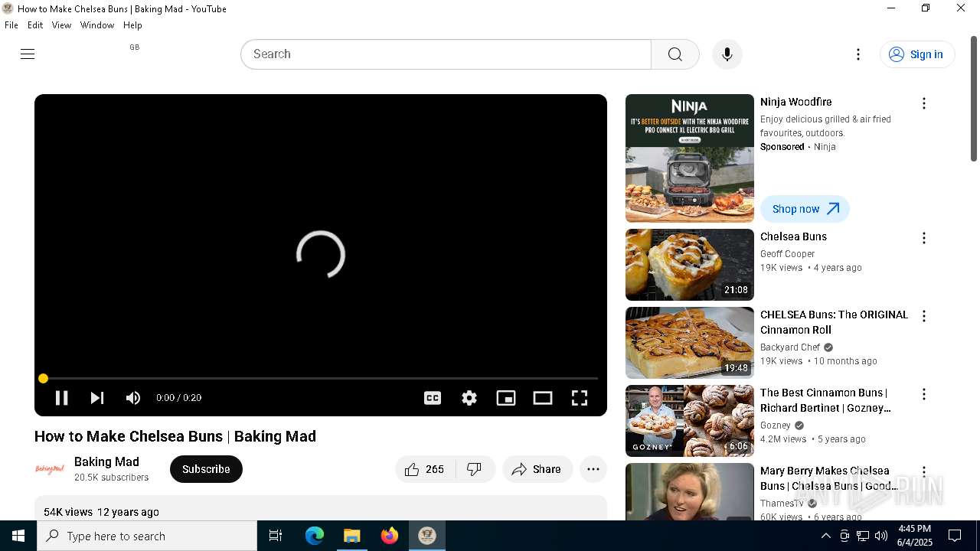Screen dimensions: 980x551
Task: Open Task View on the taskbar
Action: coord(276,536)
